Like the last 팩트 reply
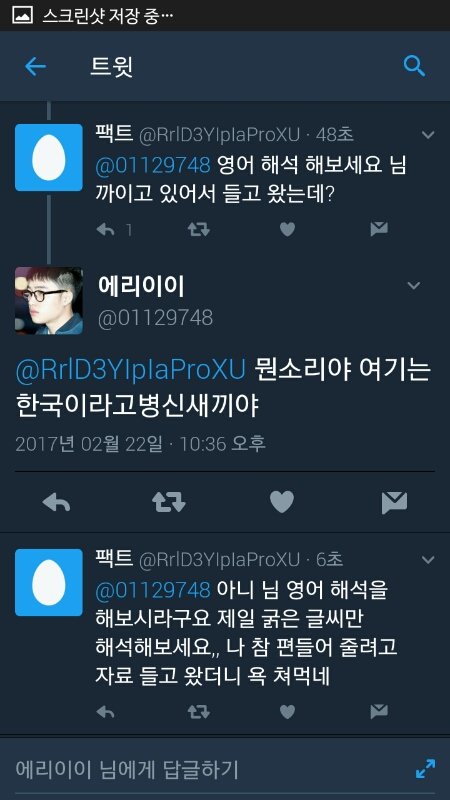 pos(287,711)
